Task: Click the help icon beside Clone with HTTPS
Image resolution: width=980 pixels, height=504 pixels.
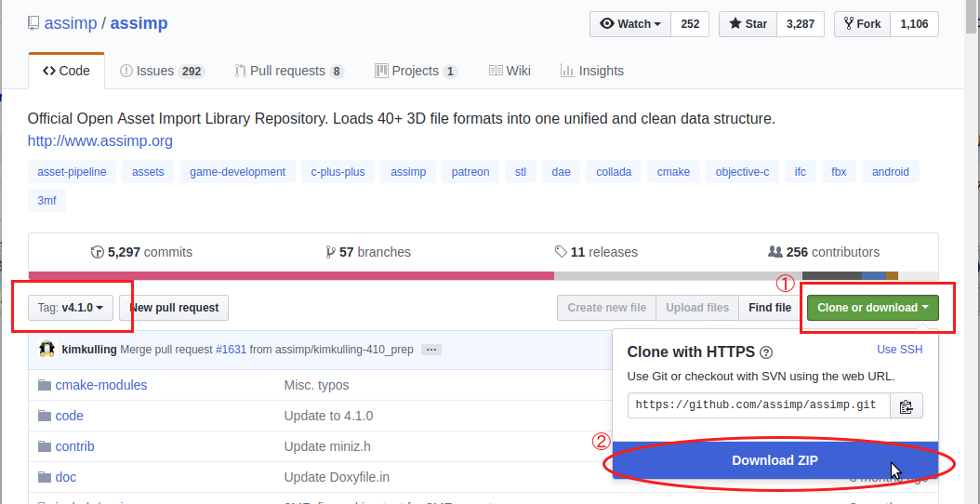Action: [766, 352]
